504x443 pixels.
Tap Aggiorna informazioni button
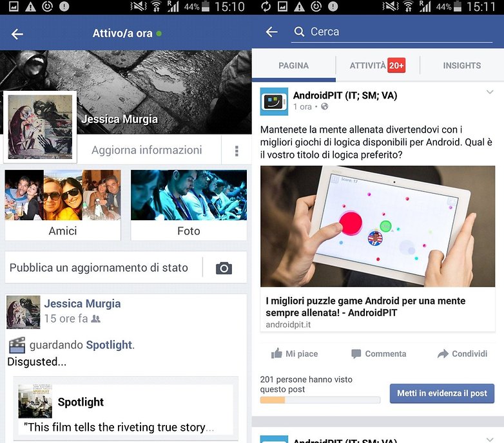[147, 150]
